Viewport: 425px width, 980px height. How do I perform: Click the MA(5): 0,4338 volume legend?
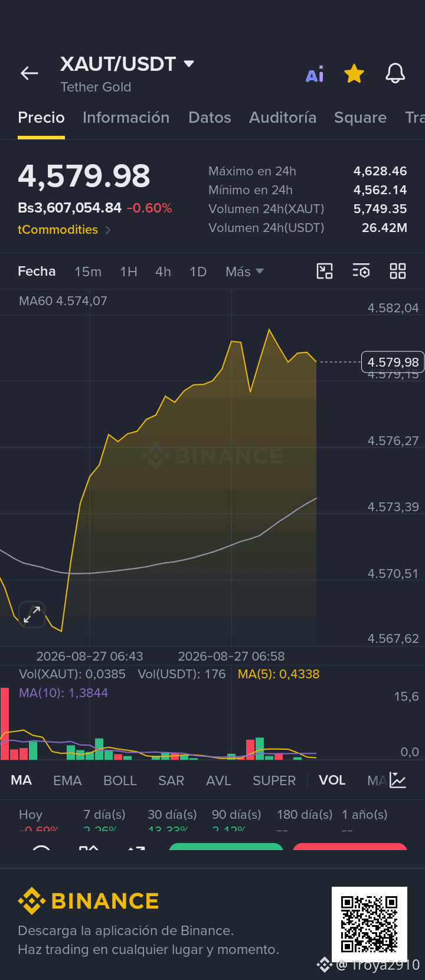tap(279, 674)
